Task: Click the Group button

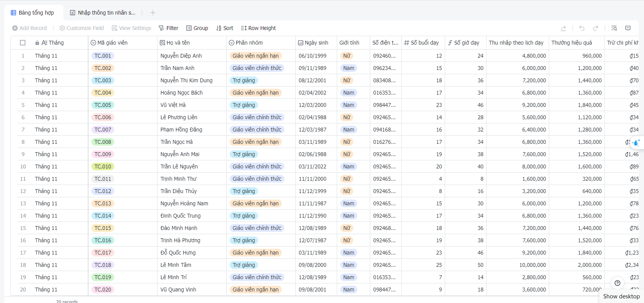Action: click(197, 28)
